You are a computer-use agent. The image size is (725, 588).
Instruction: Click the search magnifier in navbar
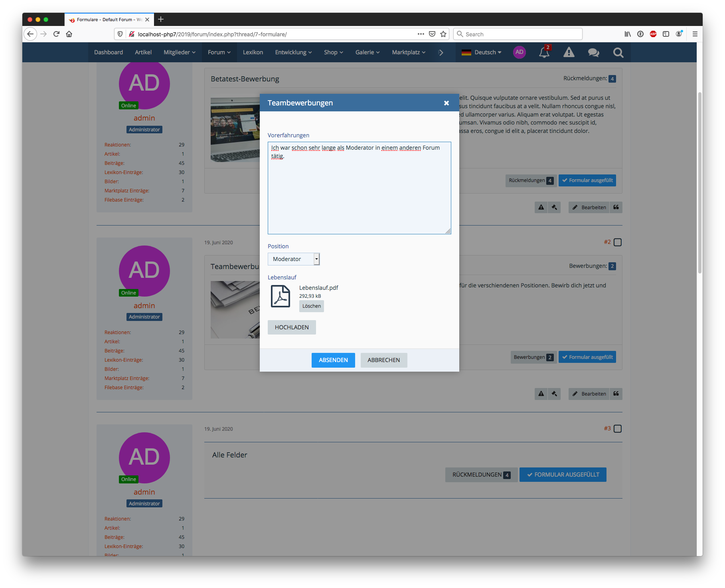tap(618, 52)
